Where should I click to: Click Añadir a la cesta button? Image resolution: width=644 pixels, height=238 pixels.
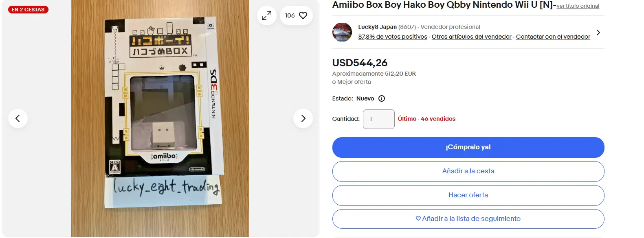pos(468,171)
